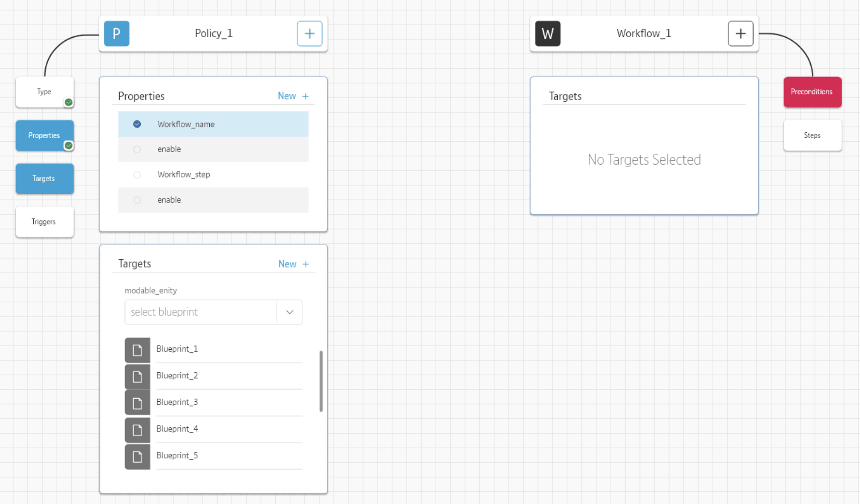860x504 pixels.
Task: Open the Preconditions section
Action: coord(812,92)
